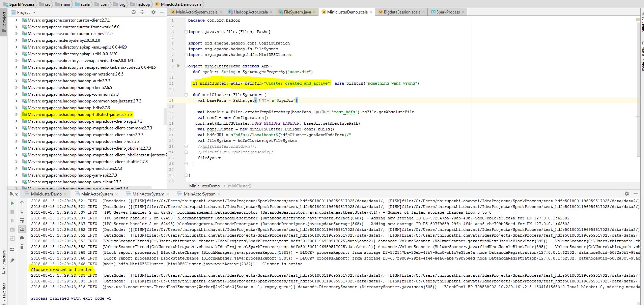
Task: Click the Restore layout icon in Run panel
Action: pyautogui.click(x=12, y=250)
